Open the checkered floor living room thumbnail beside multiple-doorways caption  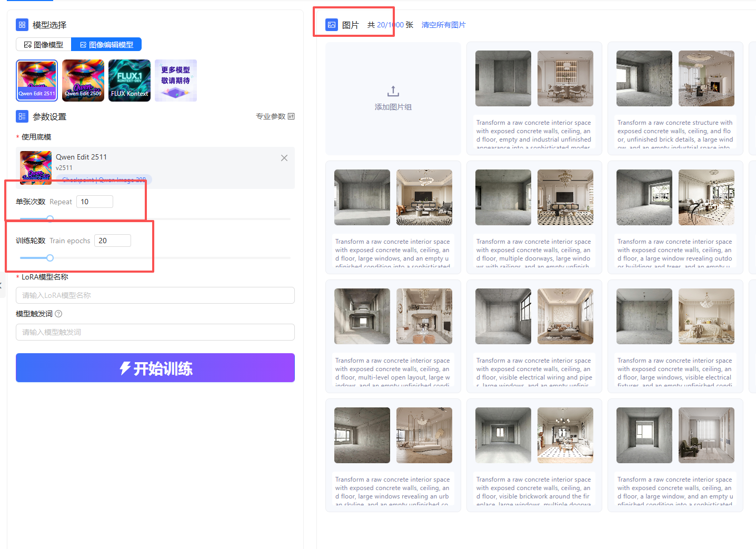click(x=565, y=197)
